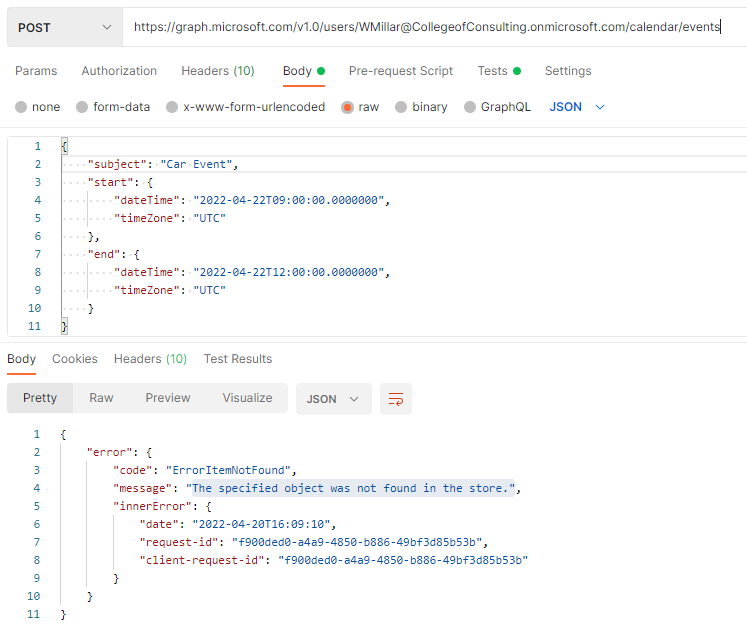Click the error date value 2022-04-20T16:09:10
The width and height of the screenshot is (747, 631).
click(261, 524)
